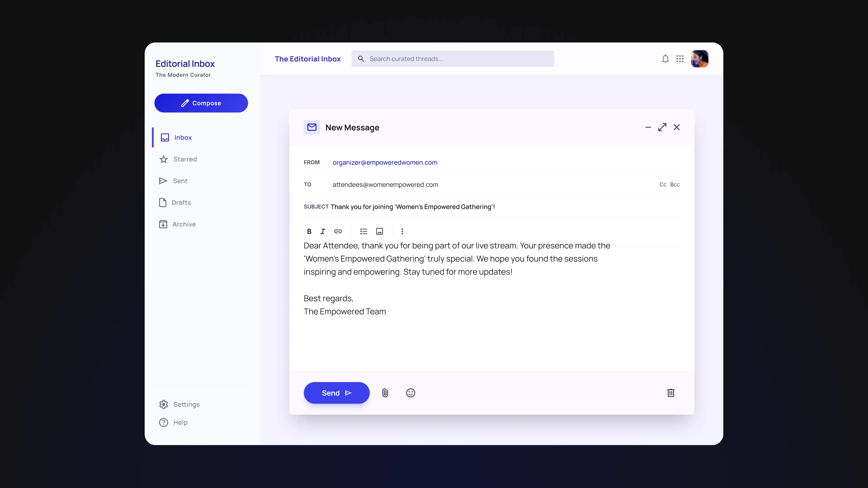Insert an image into the email
The height and width of the screenshot is (488, 868).
tap(380, 231)
